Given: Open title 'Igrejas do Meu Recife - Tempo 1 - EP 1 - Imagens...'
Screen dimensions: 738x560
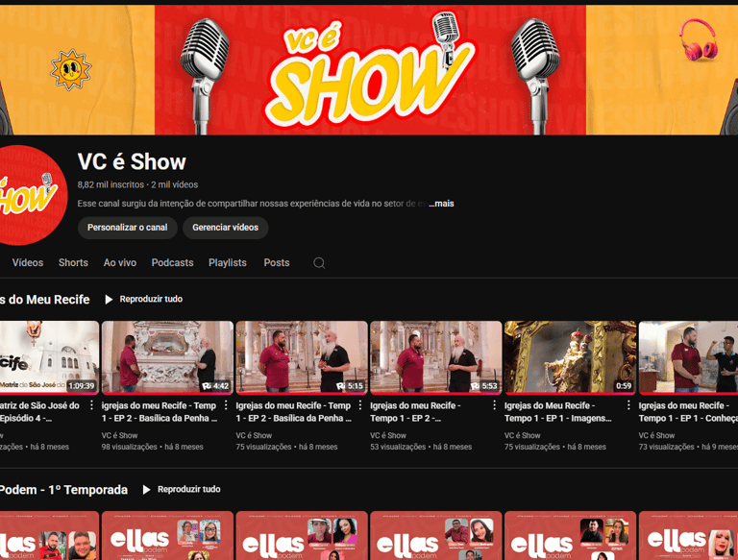Looking at the screenshot, I should (x=557, y=412).
